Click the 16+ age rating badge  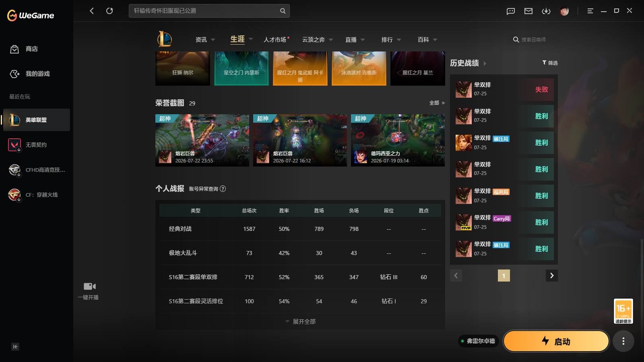coord(623,311)
